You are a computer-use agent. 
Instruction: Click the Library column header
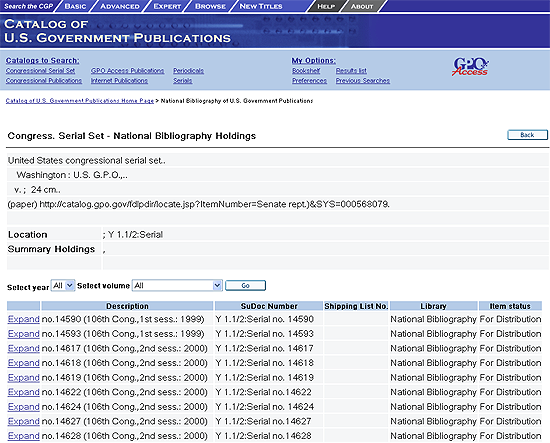(434, 306)
